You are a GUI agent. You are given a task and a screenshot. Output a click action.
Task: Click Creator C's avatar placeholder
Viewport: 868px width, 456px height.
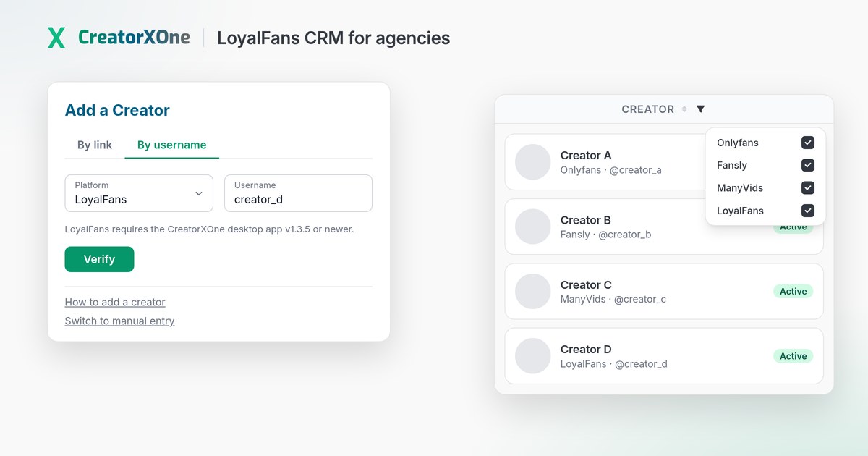tap(533, 291)
